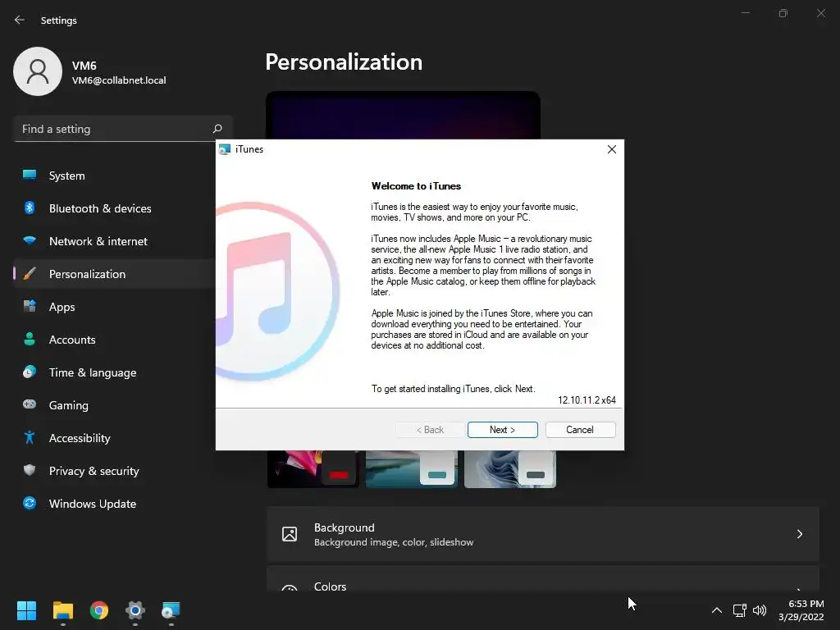Viewport: 840px width, 630px height.
Task: Select the gray bloom theme thumbnail
Action: point(510,469)
